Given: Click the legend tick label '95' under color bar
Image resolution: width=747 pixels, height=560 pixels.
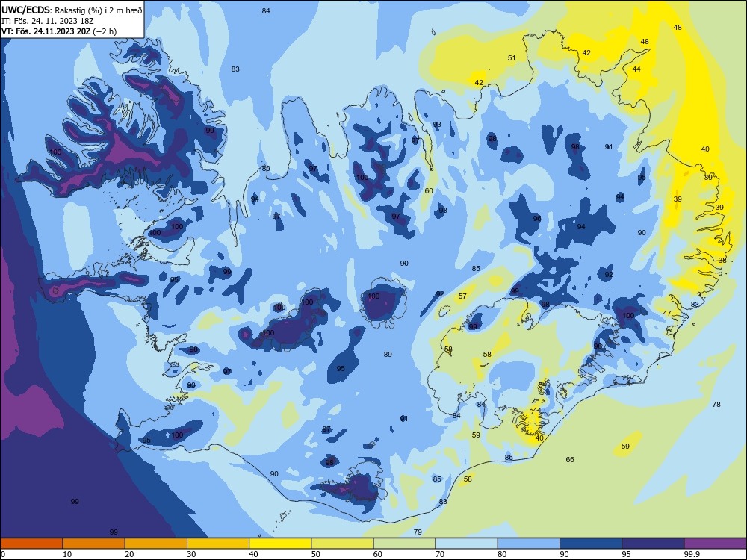Looking at the screenshot, I should 626,554.
